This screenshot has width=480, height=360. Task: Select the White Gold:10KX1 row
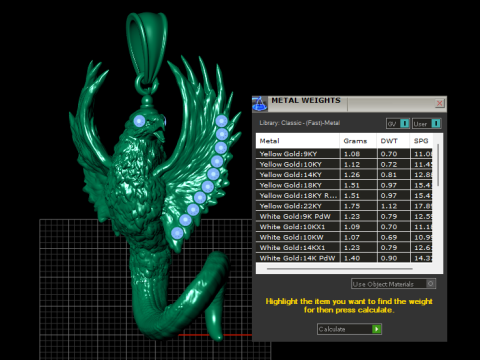[x=344, y=227]
